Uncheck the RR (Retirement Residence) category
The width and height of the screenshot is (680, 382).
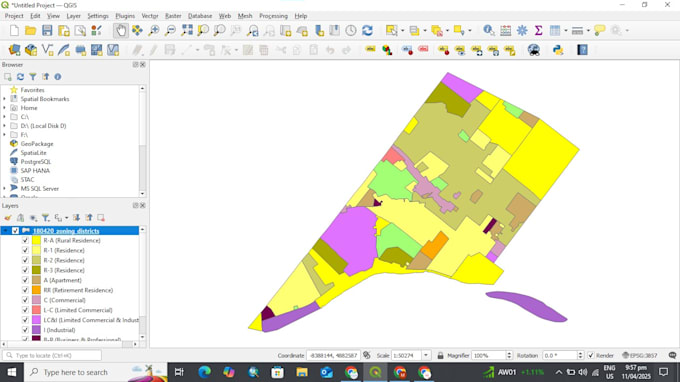(x=25, y=290)
